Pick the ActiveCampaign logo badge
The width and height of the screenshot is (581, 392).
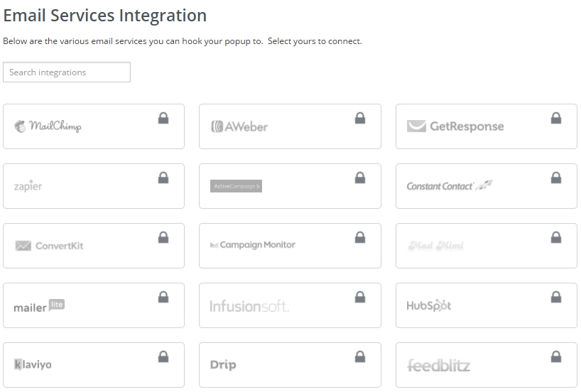[x=236, y=186]
